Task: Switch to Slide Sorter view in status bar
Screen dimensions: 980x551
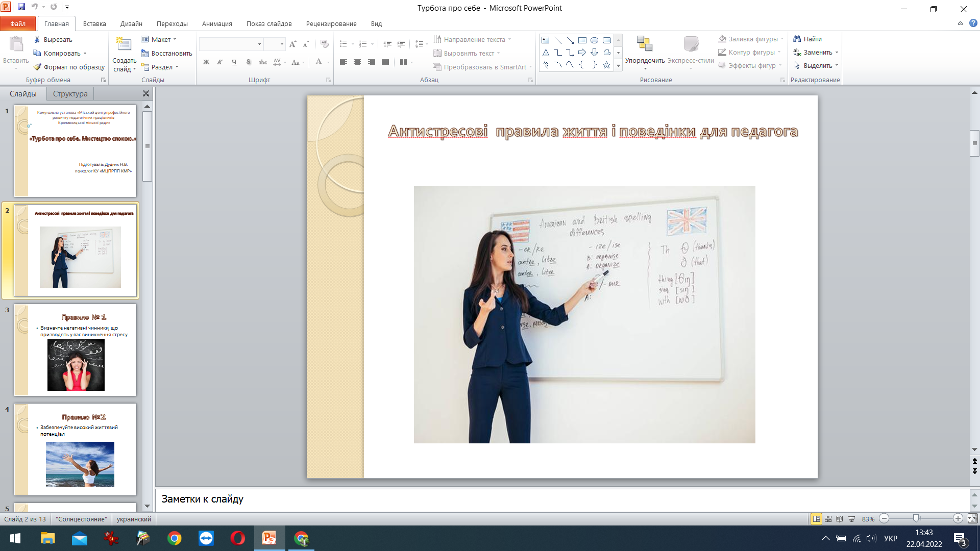Action: pos(828,519)
